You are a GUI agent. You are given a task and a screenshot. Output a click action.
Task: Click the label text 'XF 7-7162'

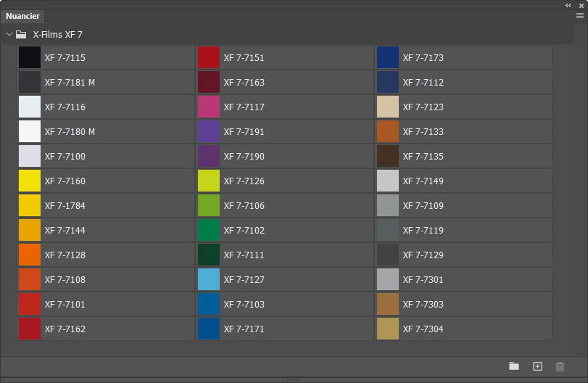(x=65, y=329)
